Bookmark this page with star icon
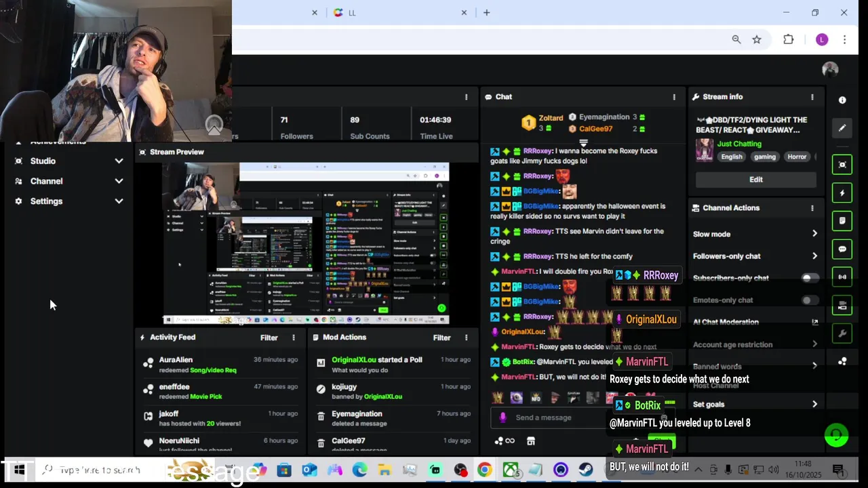This screenshot has height=488, width=868. [x=757, y=40]
